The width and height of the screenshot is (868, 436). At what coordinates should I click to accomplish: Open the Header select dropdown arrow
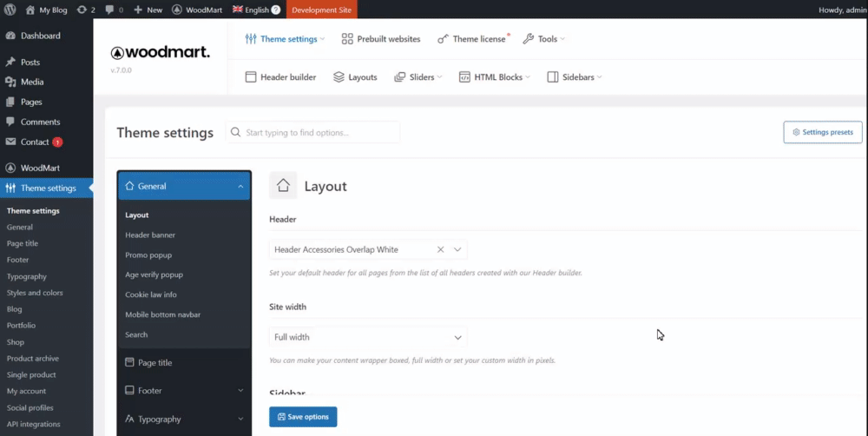pos(457,249)
